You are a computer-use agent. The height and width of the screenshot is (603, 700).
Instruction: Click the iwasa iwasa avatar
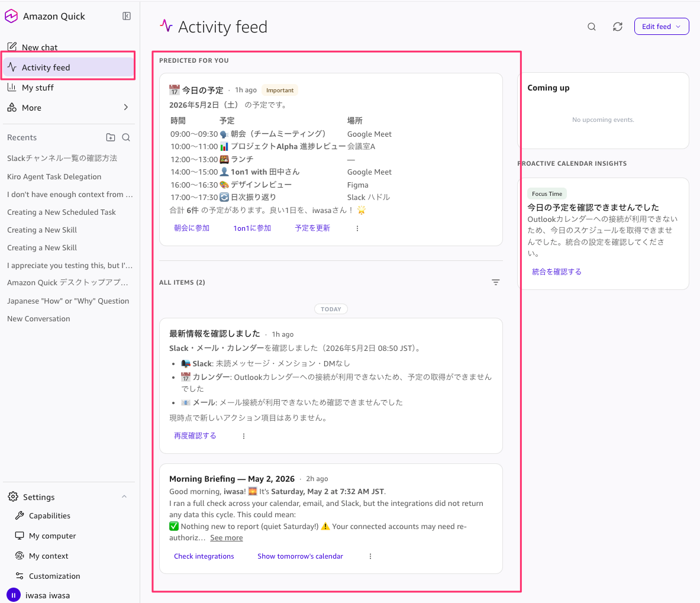point(14,595)
